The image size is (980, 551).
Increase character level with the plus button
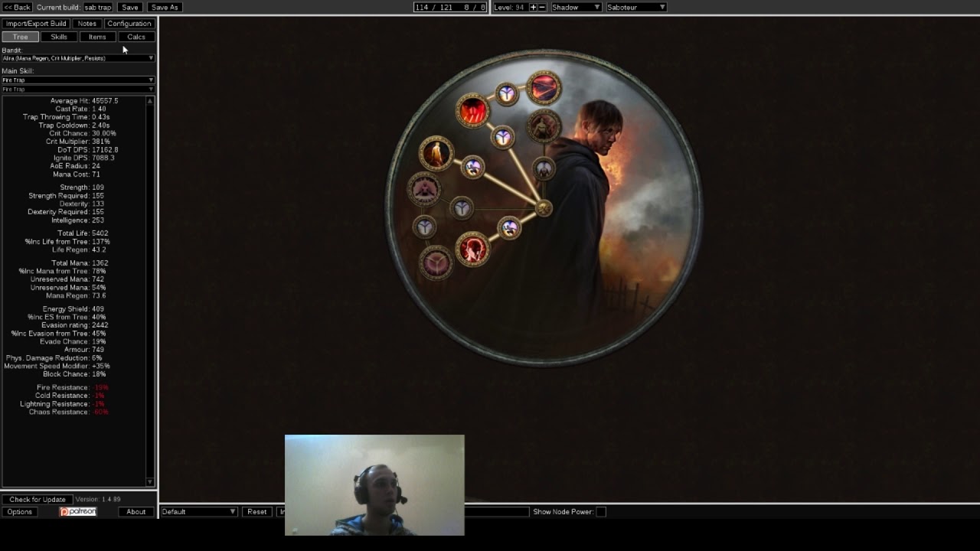point(533,7)
